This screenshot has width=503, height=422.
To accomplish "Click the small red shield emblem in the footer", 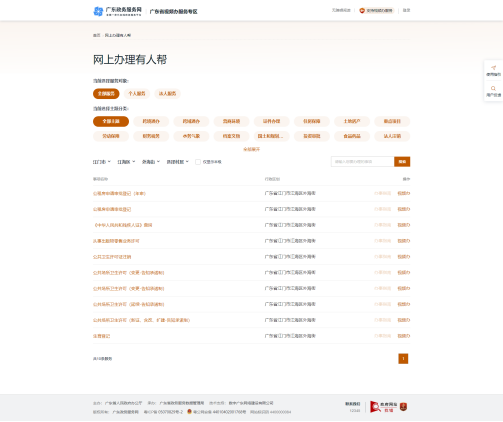I will (403, 407).
